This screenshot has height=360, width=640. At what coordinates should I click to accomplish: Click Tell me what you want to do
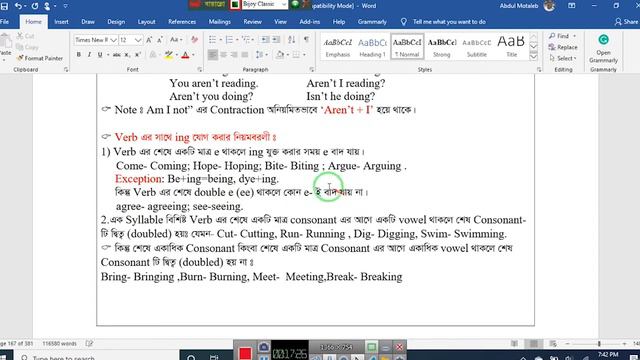tap(443, 22)
